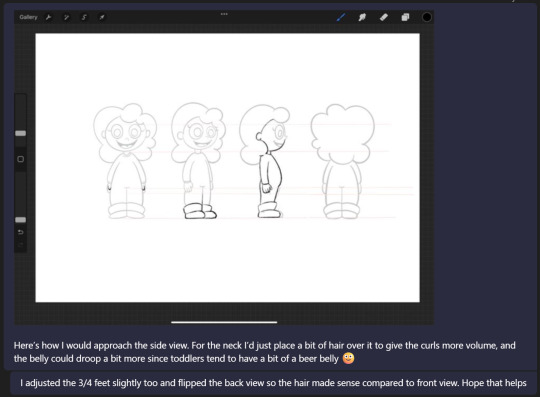Tap the Undo arrow in sidebar
The height and width of the screenshot is (397, 540).
pyautogui.click(x=21, y=232)
